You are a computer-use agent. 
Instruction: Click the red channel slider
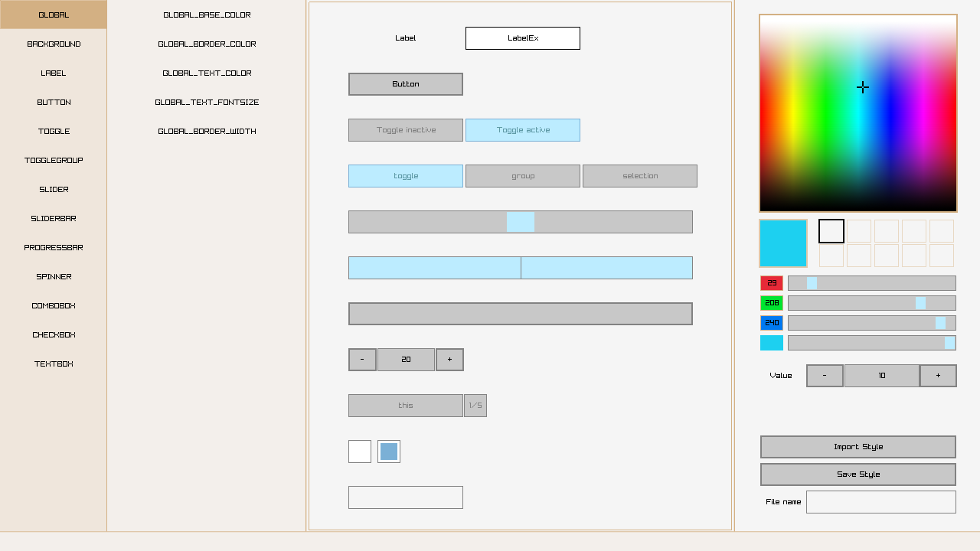(871, 283)
